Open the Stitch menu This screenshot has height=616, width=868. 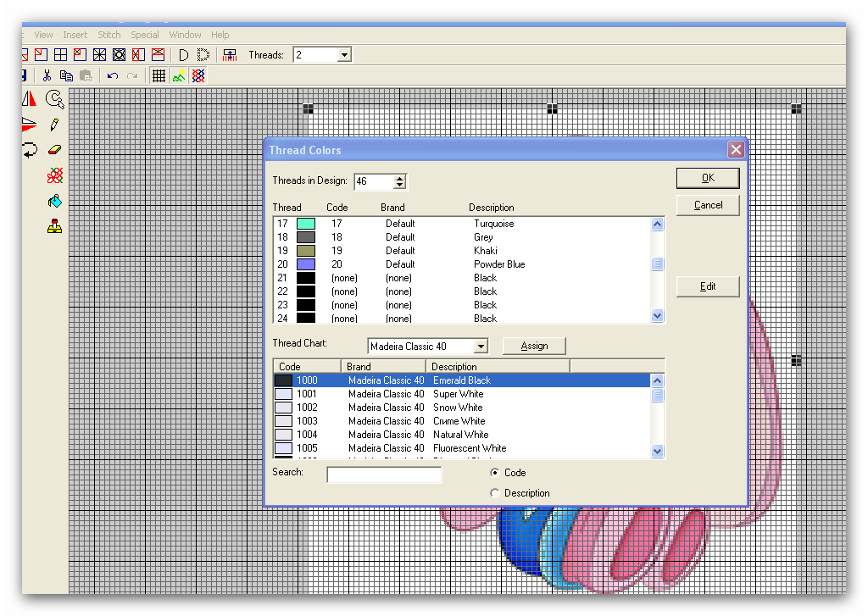tap(109, 35)
